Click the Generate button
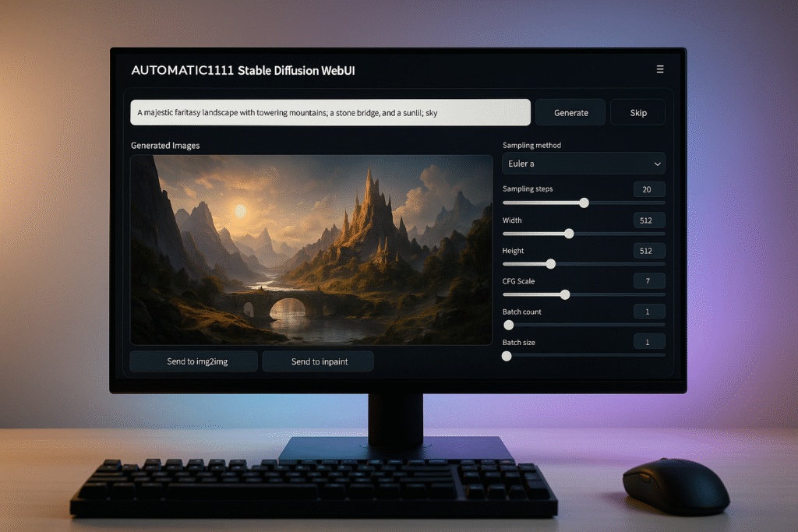 pos(570,112)
